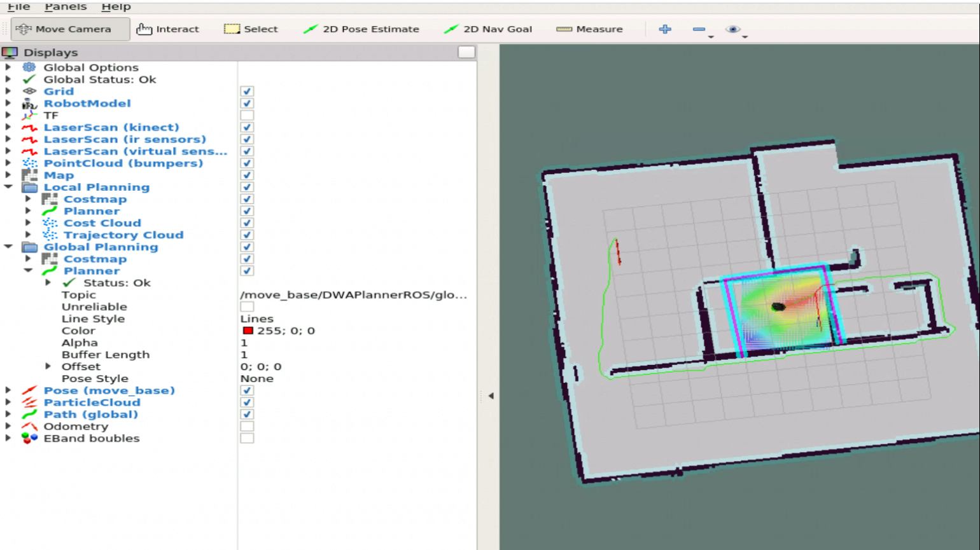The height and width of the screenshot is (550, 980).
Task: Choose the Measure tool
Action: click(590, 29)
